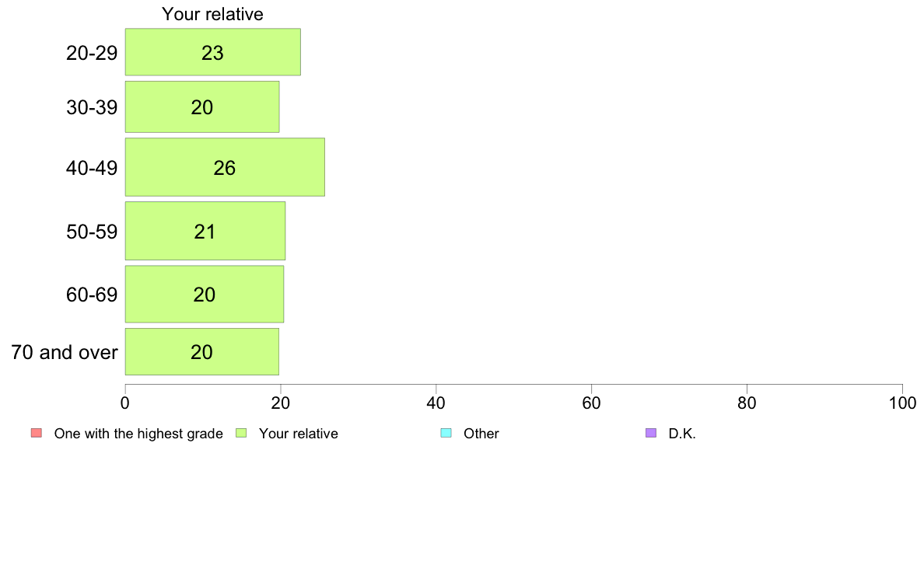
Task: Click the 20-29 bar showing 23
Action: pyautogui.click(x=212, y=52)
